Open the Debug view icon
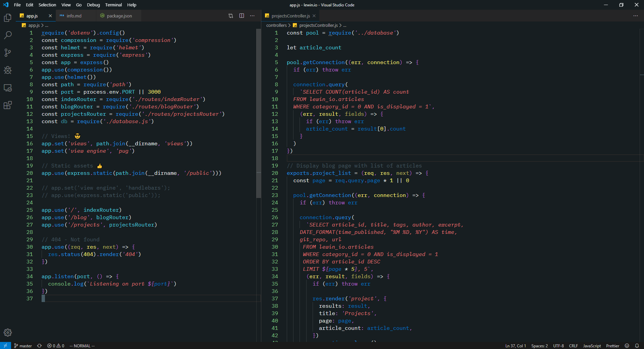 pos(7,70)
